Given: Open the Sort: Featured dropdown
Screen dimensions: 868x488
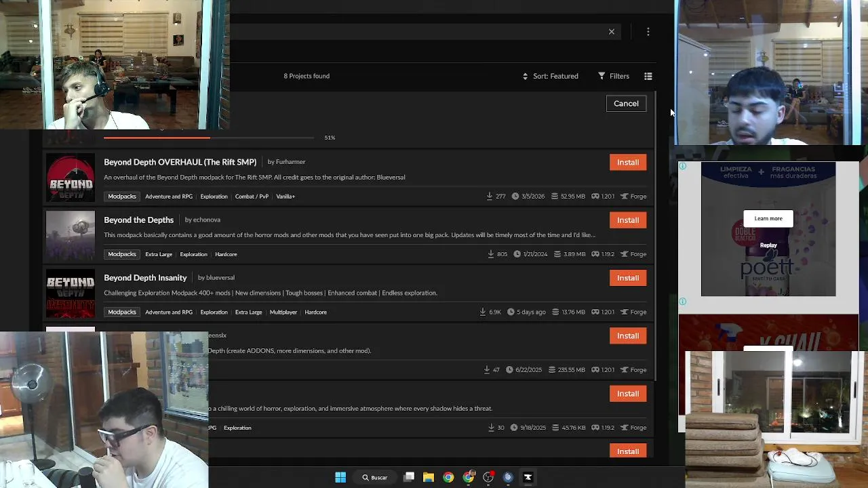Looking at the screenshot, I should pyautogui.click(x=550, y=76).
